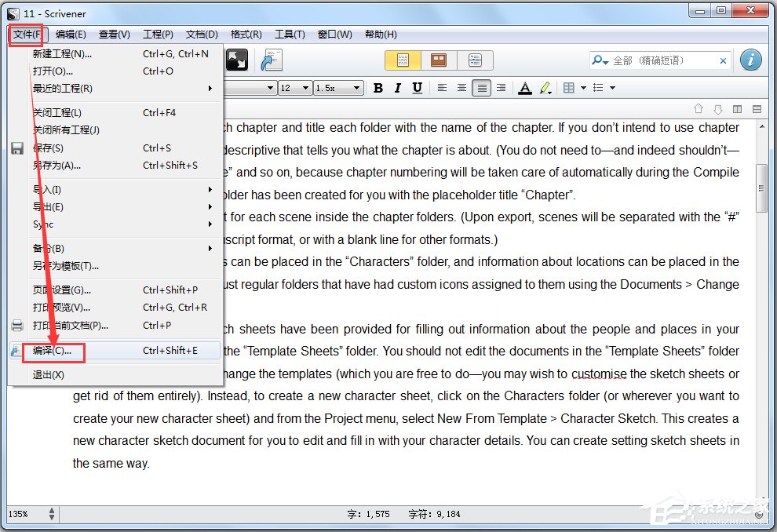Toggle italic formatting
This screenshot has width=777, height=532.
pos(397,88)
